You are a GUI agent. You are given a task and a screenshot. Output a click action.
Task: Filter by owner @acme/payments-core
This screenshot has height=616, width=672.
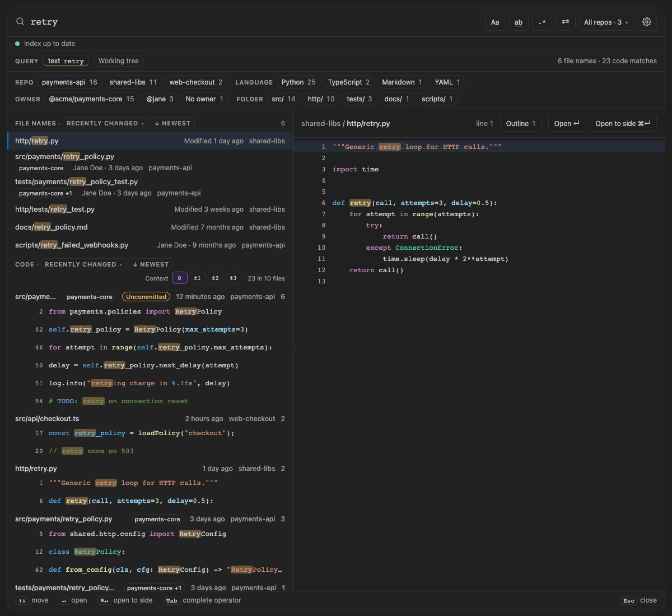91,99
